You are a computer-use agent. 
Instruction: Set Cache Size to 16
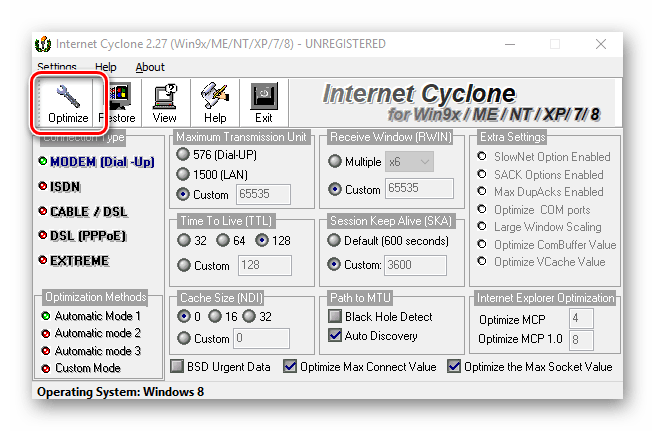215,316
